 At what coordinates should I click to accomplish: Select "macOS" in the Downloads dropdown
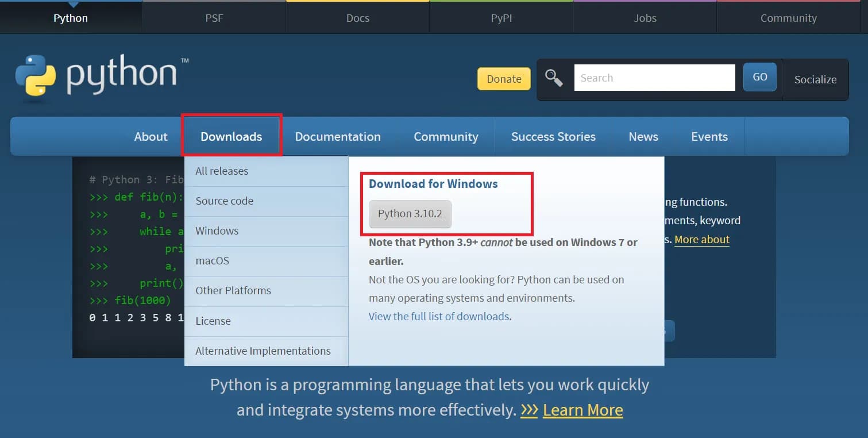[x=212, y=260]
